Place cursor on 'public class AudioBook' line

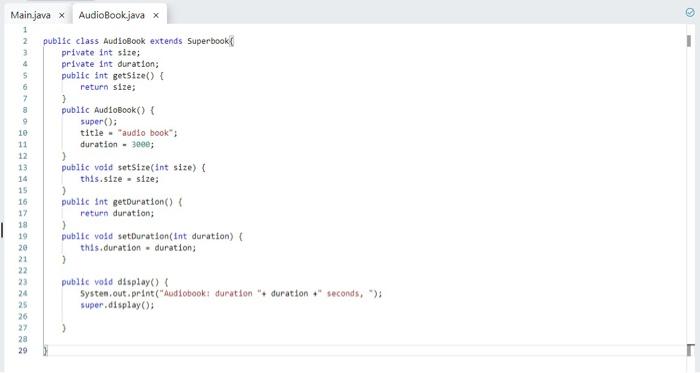[138, 41]
